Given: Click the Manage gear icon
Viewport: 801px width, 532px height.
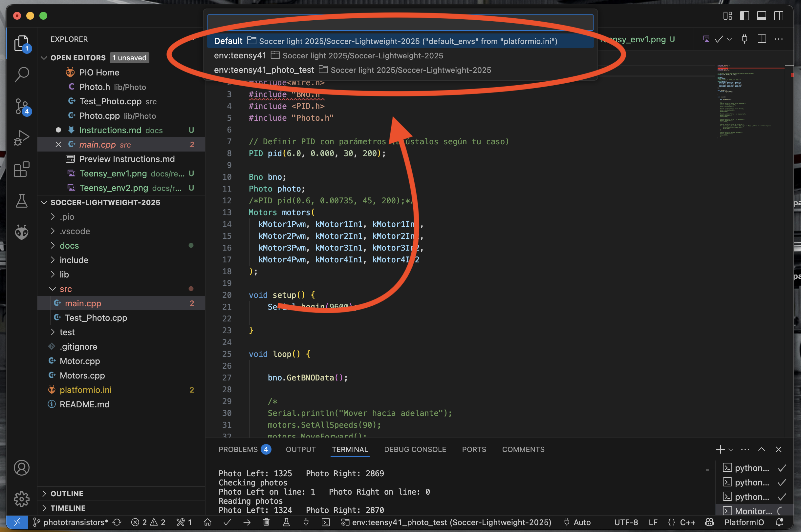Looking at the screenshot, I should click(x=22, y=499).
